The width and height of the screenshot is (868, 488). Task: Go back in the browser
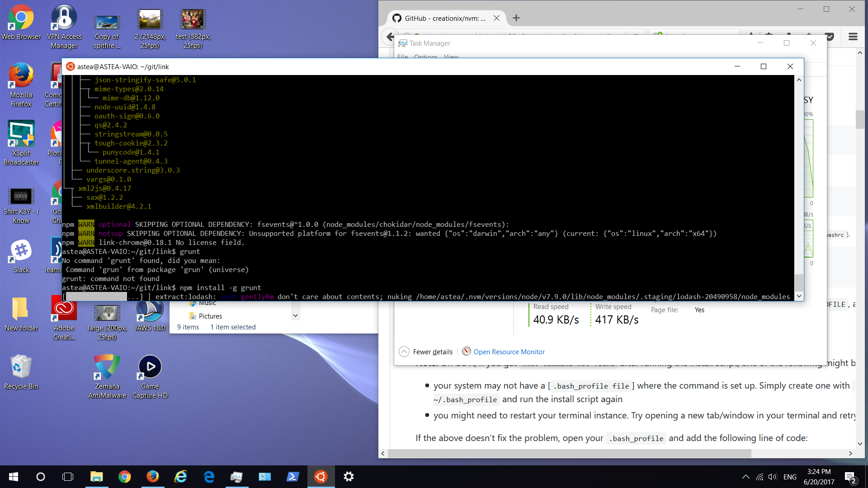[390, 37]
